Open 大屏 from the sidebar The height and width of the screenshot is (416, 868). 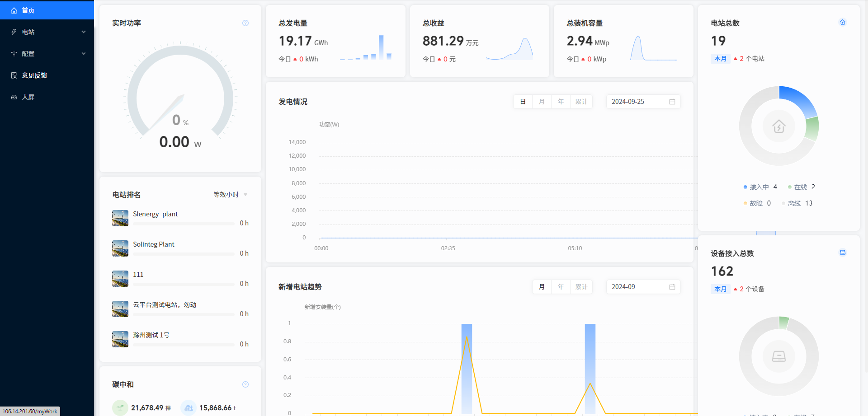tap(28, 97)
